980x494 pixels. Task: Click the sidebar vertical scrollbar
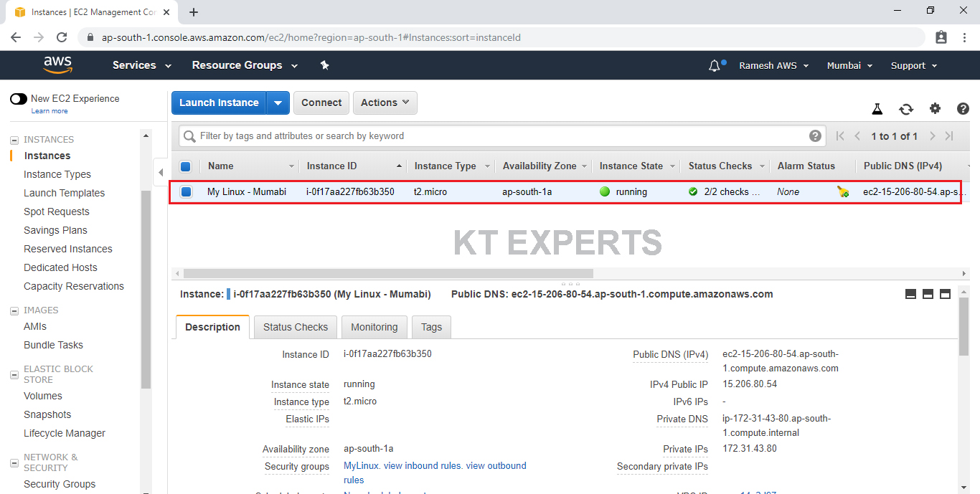(146, 289)
